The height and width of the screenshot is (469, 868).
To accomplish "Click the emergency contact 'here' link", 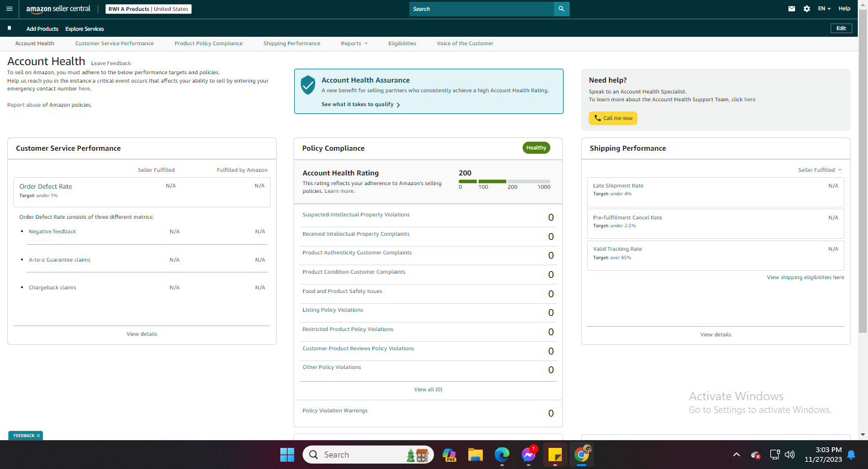I will pyautogui.click(x=84, y=89).
